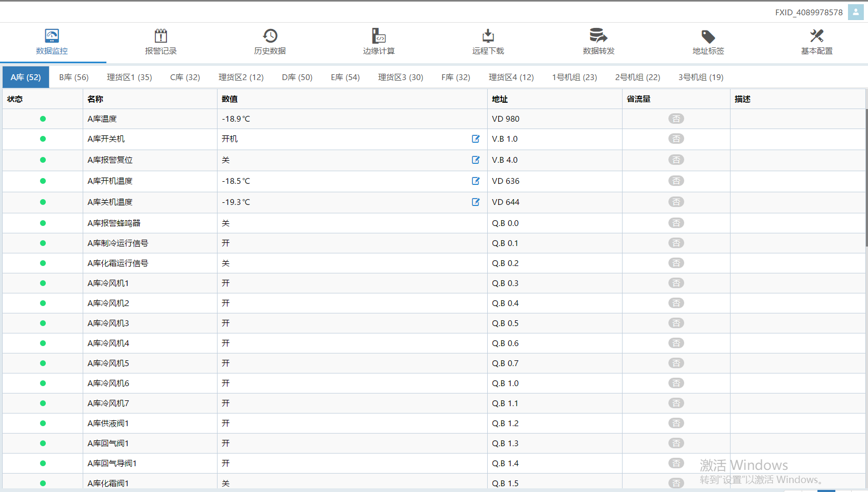Select the 理货区3 (30) tab
Screen dimensions: 868x492
400,77
